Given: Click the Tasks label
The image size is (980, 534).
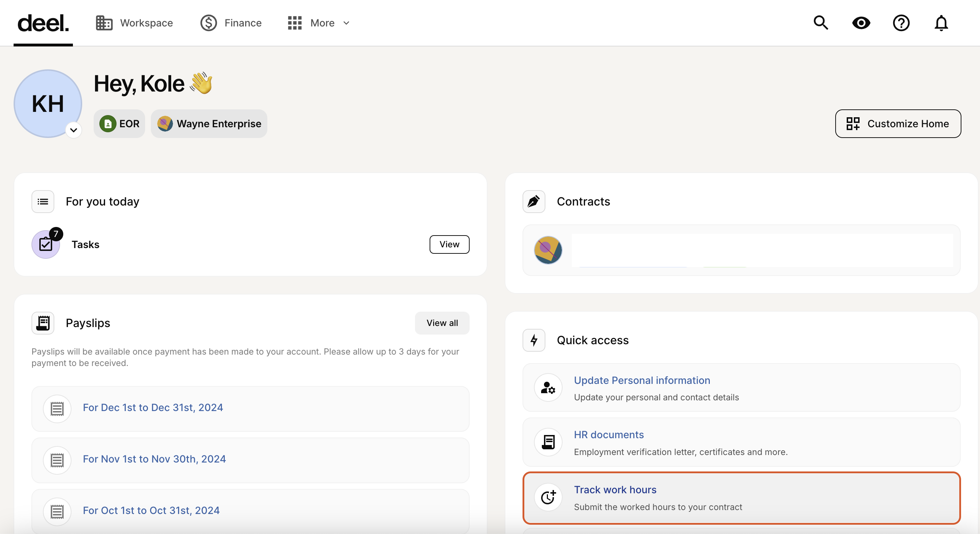Looking at the screenshot, I should click(85, 244).
